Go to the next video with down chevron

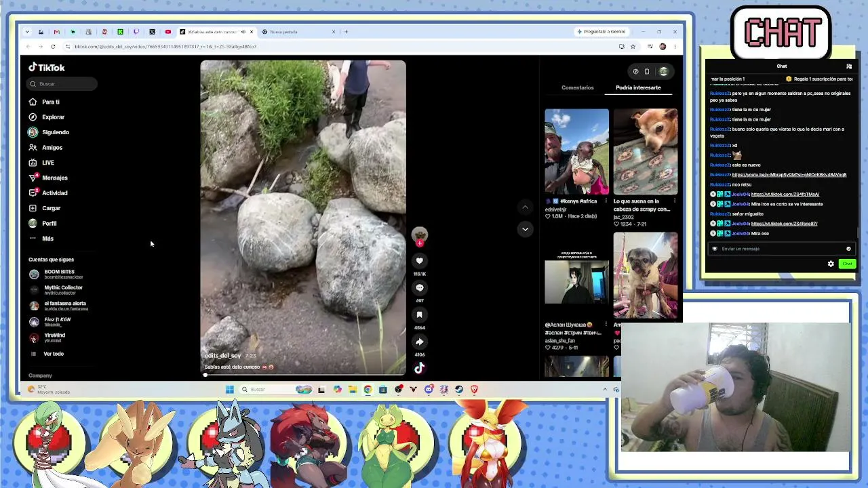pyautogui.click(x=525, y=229)
